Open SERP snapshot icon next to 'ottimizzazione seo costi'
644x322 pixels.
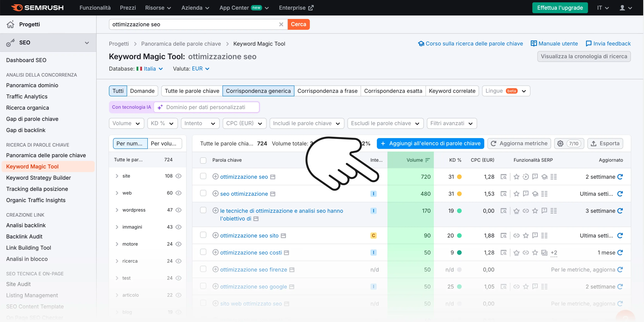click(287, 253)
